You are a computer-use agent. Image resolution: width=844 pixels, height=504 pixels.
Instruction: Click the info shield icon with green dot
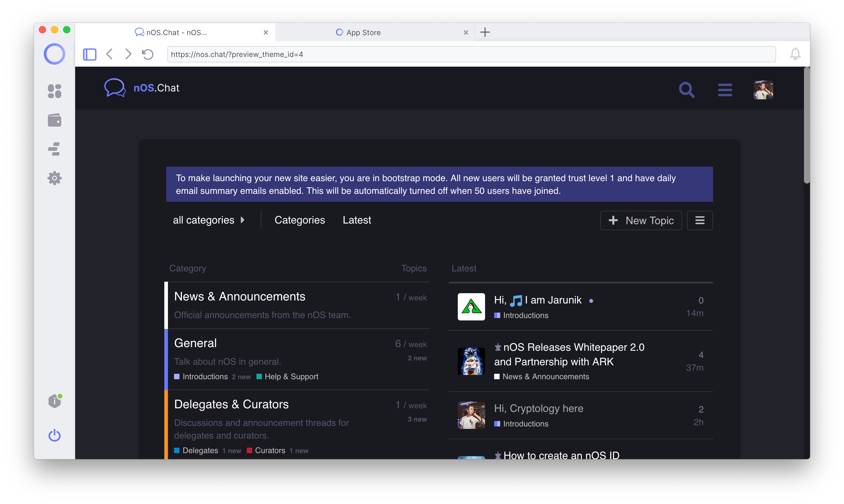55,401
